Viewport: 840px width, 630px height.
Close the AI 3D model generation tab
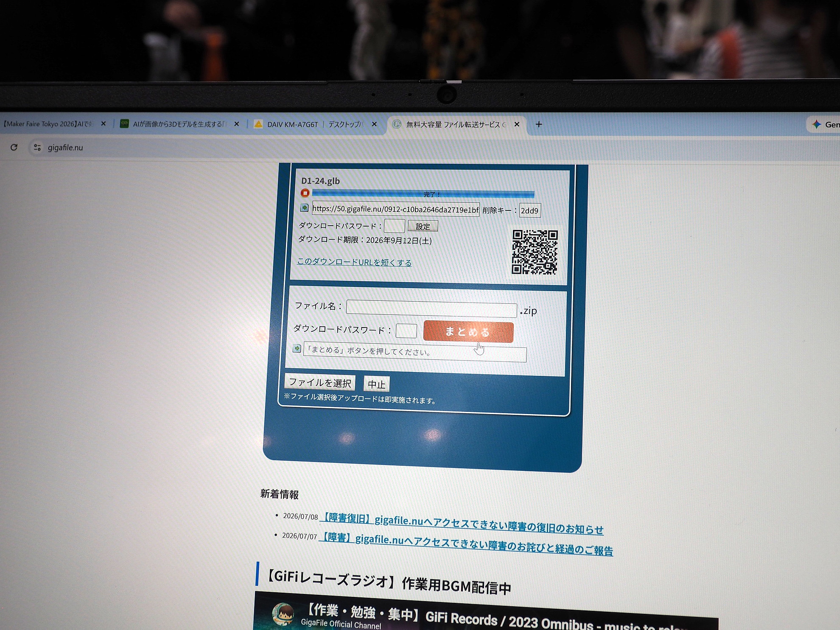(237, 124)
